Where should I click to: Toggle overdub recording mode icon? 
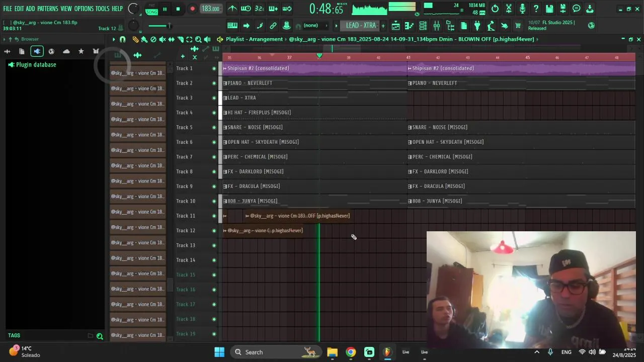click(x=273, y=9)
